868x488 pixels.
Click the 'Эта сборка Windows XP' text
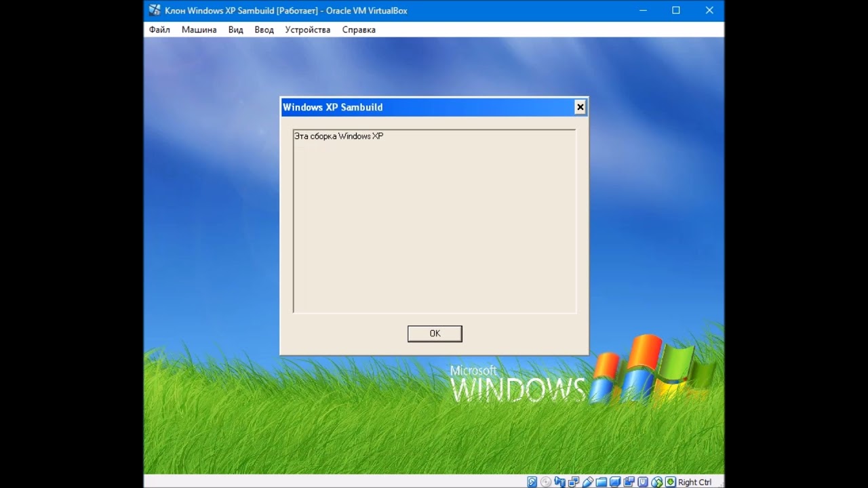(338, 136)
